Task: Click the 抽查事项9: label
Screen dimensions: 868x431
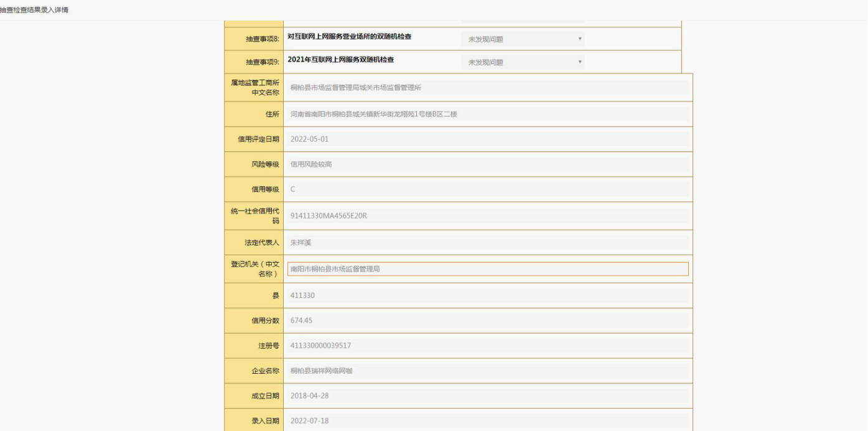Action: 263,62
